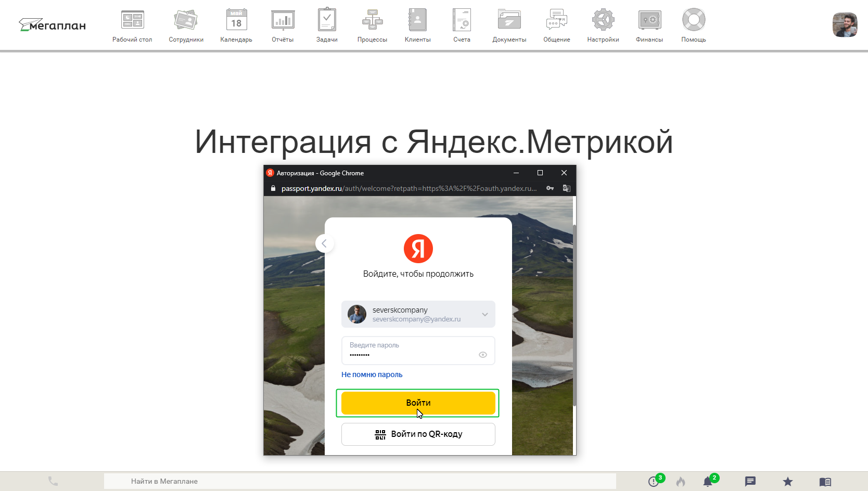Click the translate page icon in address bar
The height and width of the screenshot is (491, 868).
tap(566, 188)
